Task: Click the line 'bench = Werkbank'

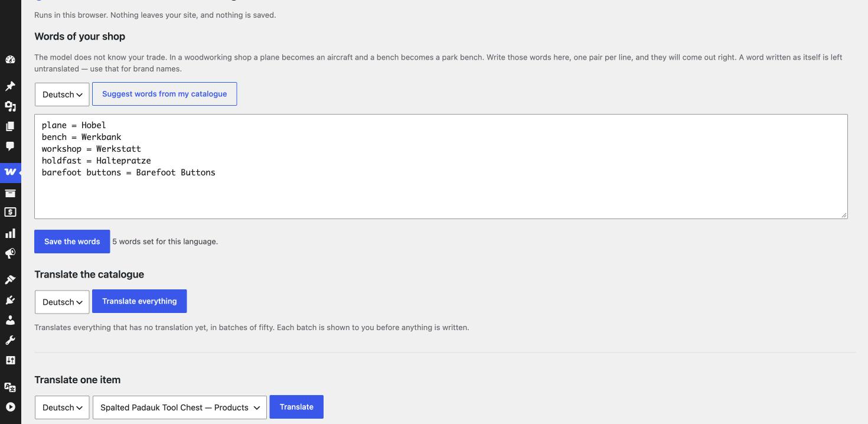Action: click(81, 137)
